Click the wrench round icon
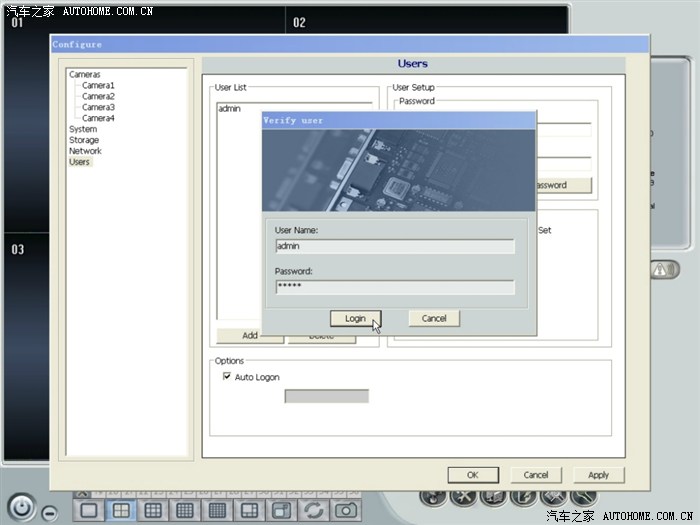The height and width of the screenshot is (525, 700). coord(583,496)
